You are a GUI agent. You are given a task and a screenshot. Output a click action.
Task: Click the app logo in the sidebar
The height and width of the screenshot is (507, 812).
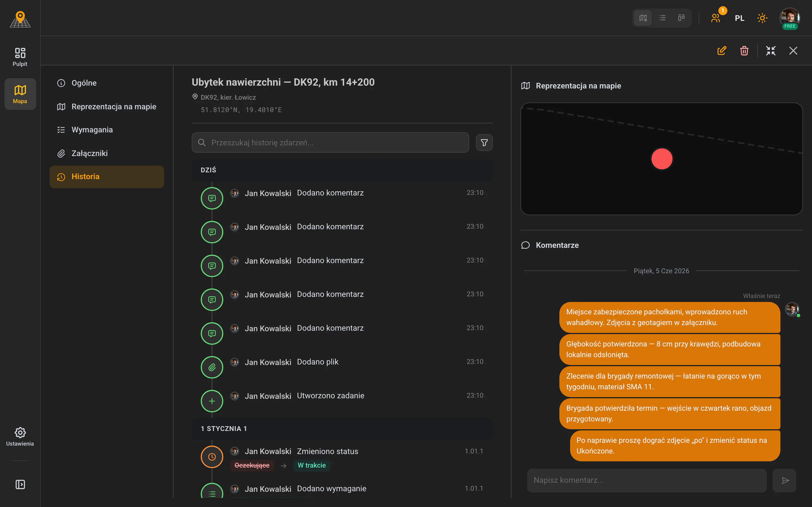(x=20, y=19)
